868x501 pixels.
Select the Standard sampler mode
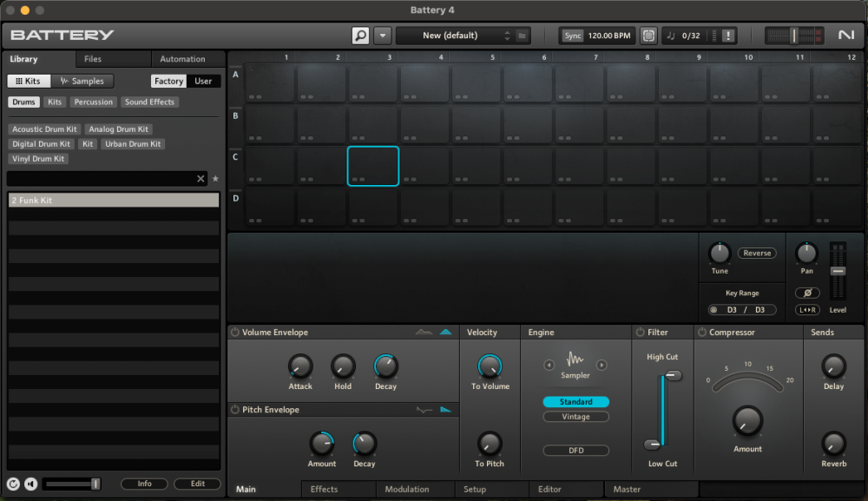[575, 402]
